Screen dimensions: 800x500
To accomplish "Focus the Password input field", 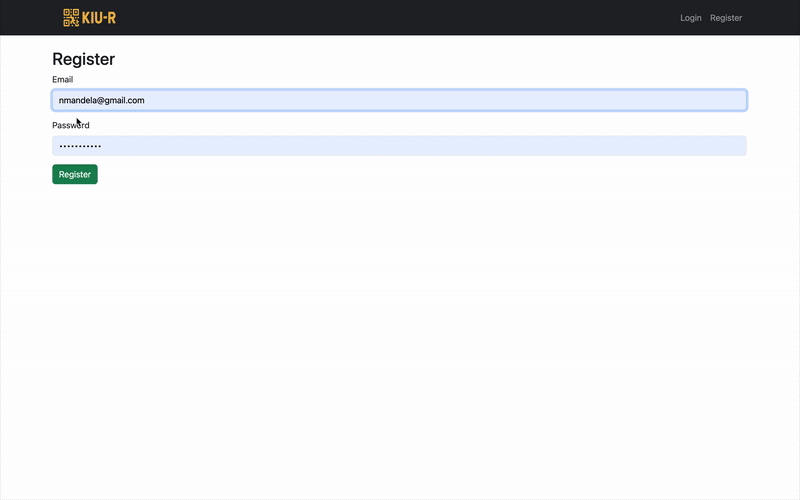I will 399,146.
